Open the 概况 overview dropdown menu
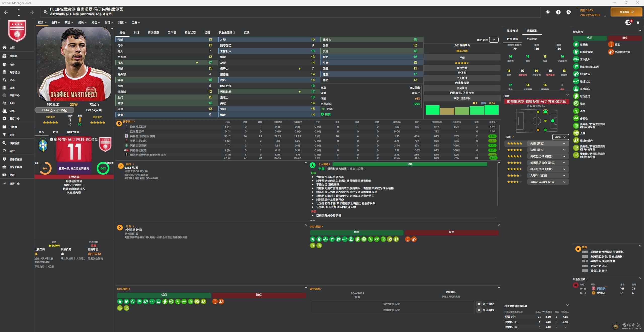 click(x=42, y=22)
